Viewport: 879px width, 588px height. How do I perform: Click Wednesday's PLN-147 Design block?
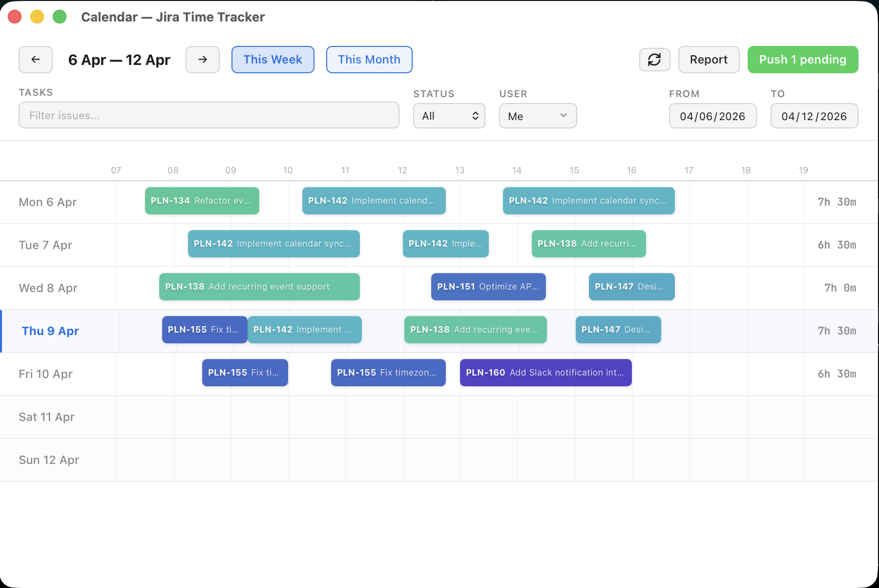pyautogui.click(x=631, y=287)
